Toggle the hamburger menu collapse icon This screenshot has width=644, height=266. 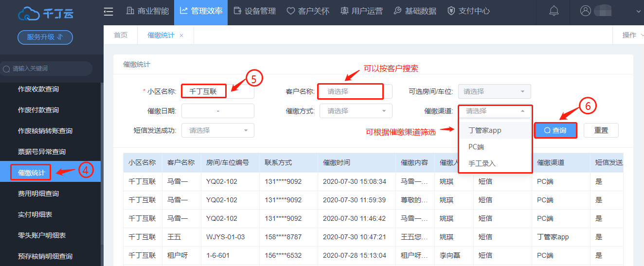point(108,12)
